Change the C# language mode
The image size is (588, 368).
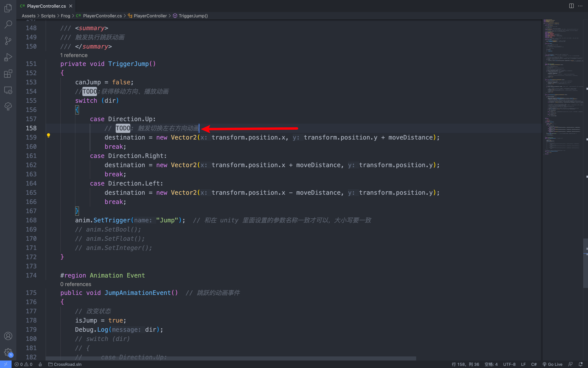click(534, 364)
